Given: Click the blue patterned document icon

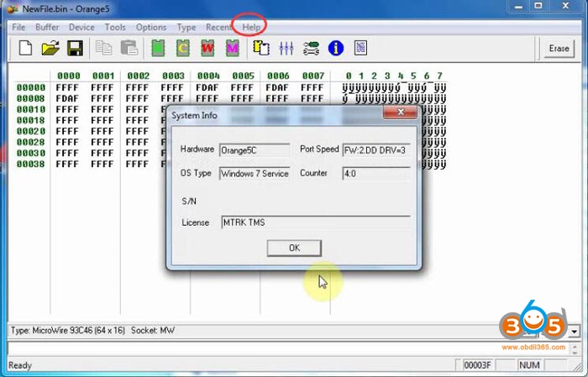Looking at the screenshot, I should click(360, 48).
